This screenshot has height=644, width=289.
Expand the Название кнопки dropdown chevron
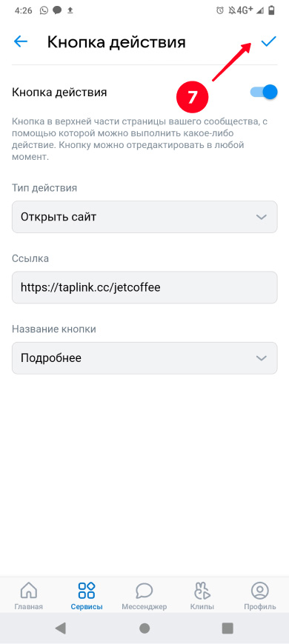click(262, 358)
